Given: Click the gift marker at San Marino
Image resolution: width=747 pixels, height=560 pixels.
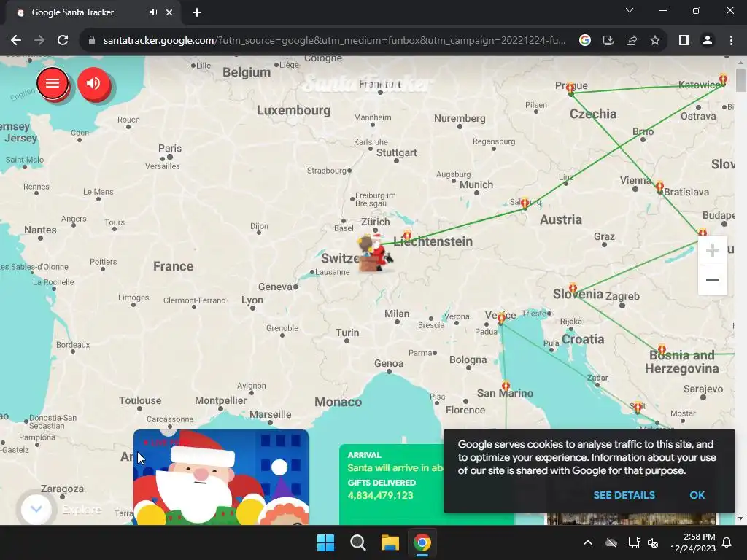Looking at the screenshot, I should click(506, 386).
